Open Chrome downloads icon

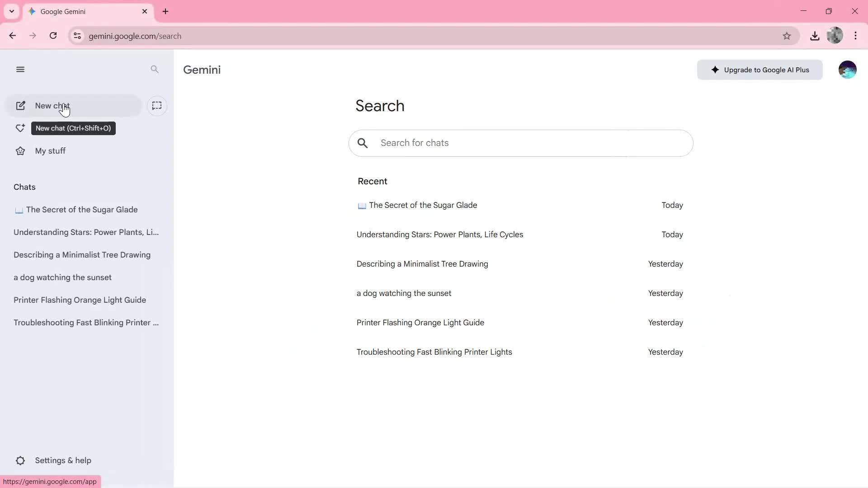click(815, 36)
